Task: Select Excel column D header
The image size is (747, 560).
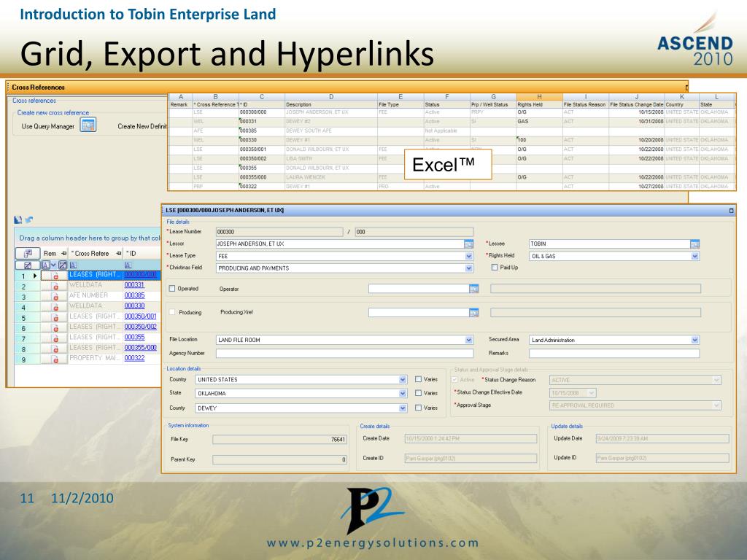Action: pyautogui.click(x=331, y=97)
